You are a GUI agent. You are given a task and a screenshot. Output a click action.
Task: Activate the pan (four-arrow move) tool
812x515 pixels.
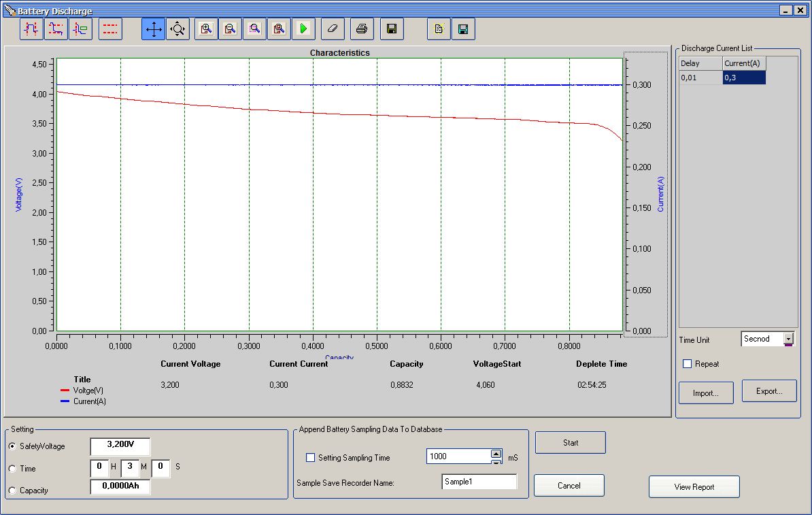(154, 29)
